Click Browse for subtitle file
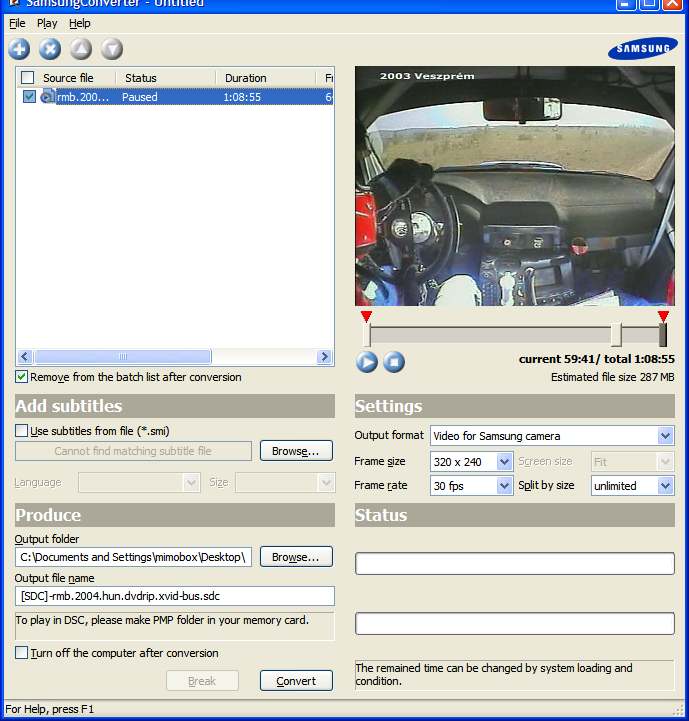 tap(296, 451)
